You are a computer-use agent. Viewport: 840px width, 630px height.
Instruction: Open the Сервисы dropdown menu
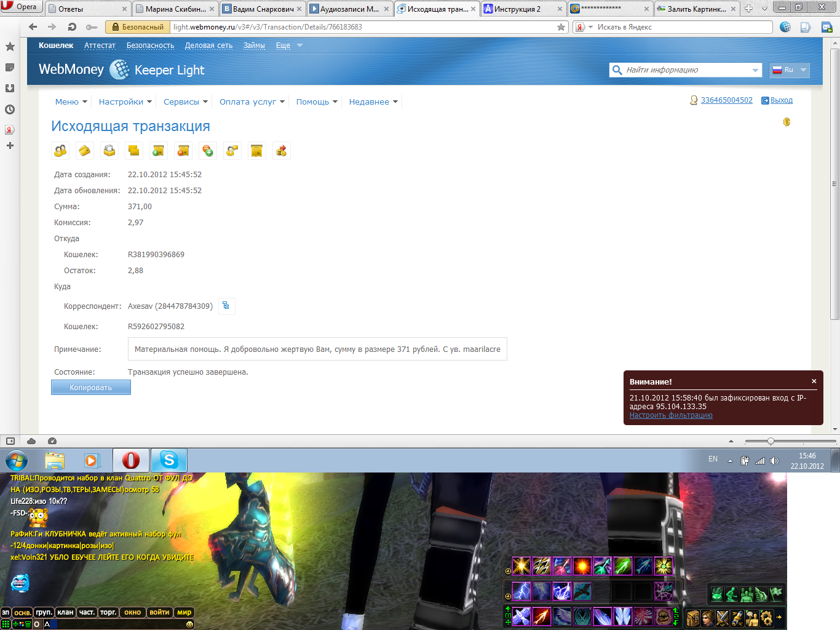tap(186, 102)
